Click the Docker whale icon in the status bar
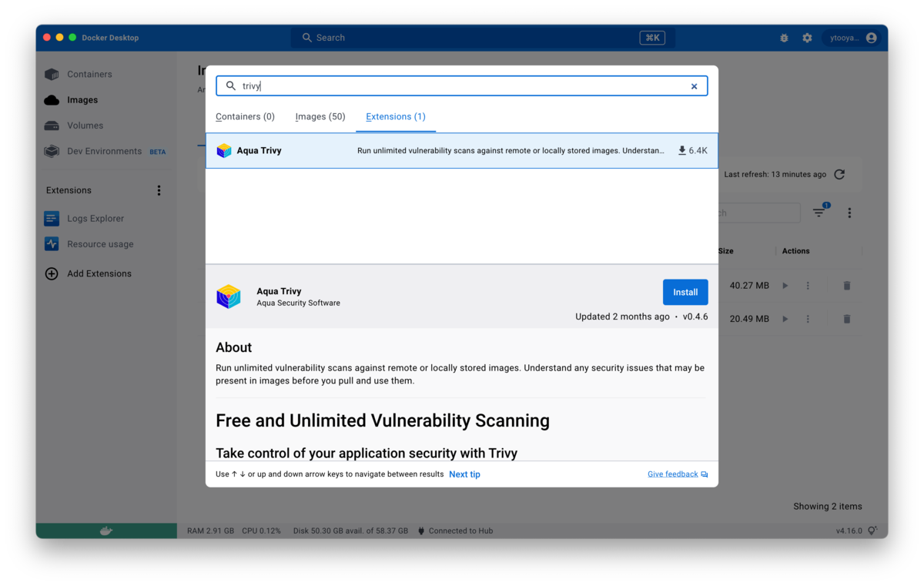Image resolution: width=924 pixels, height=586 pixels. click(x=106, y=531)
